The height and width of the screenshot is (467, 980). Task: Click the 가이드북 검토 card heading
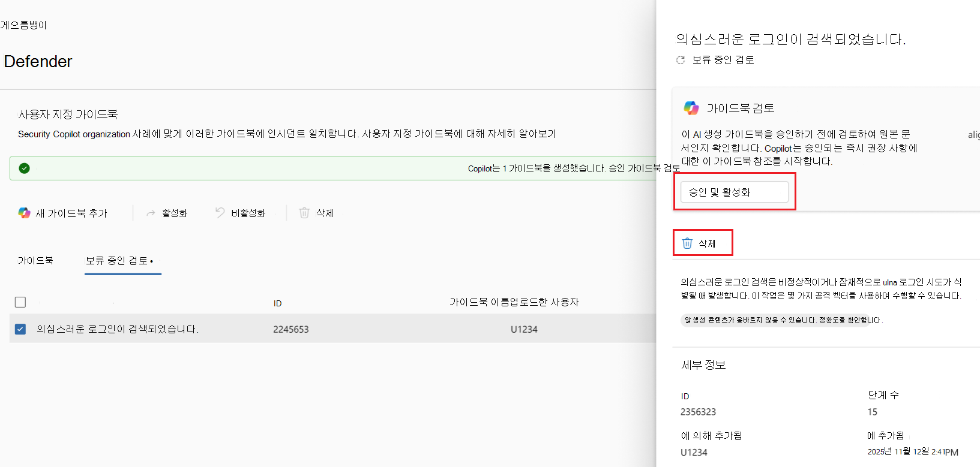pyautogui.click(x=741, y=108)
